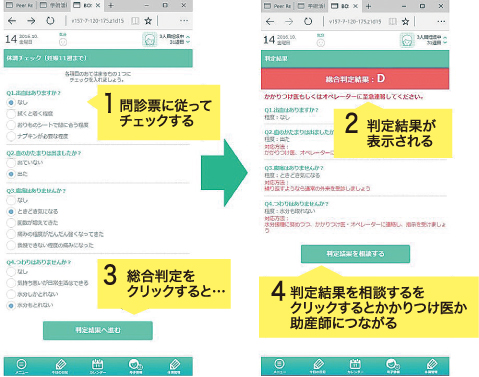Open reading view icon in the health check browser
Image resolution: width=479 pixels, height=377 pixels.
point(135,21)
